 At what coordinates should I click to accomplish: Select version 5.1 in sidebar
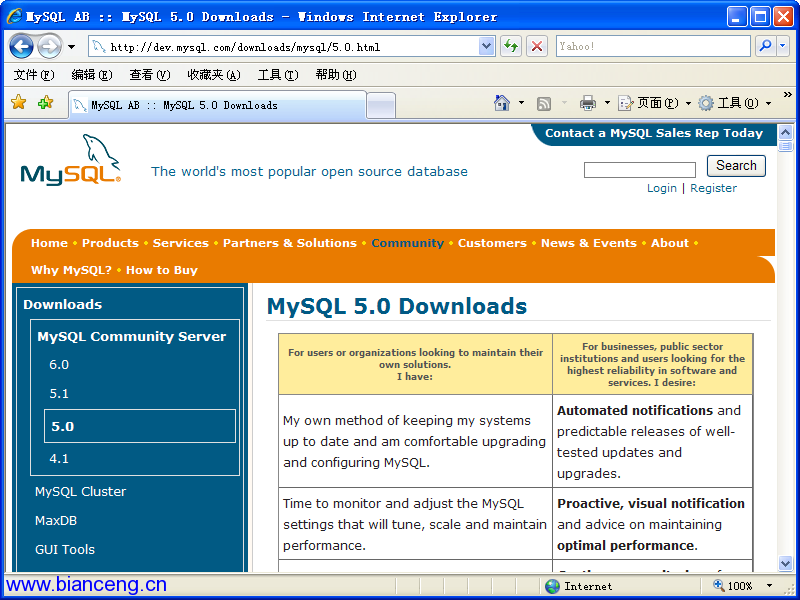[x=59, y=394]
